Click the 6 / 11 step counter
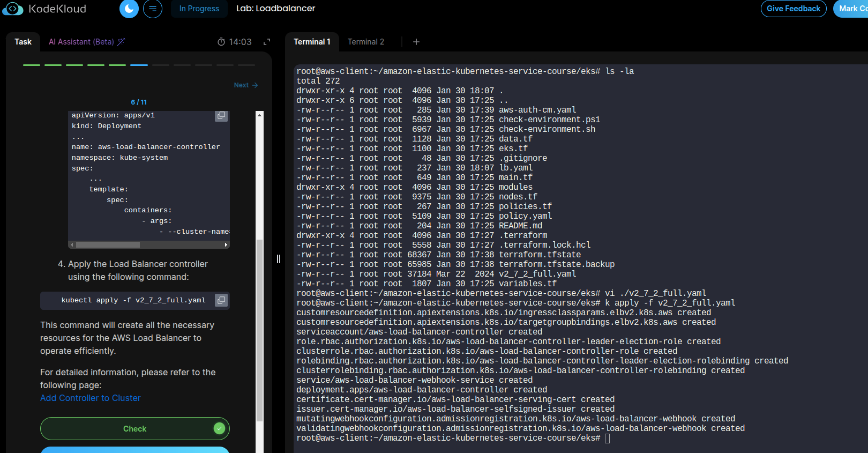The image size is (868, 453). coord(139,102)
